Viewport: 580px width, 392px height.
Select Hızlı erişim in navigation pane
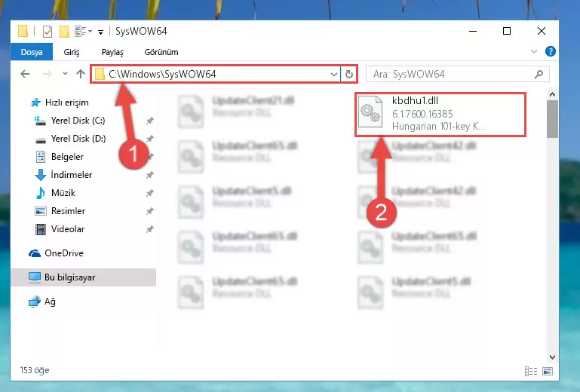(x=66, y=103)
